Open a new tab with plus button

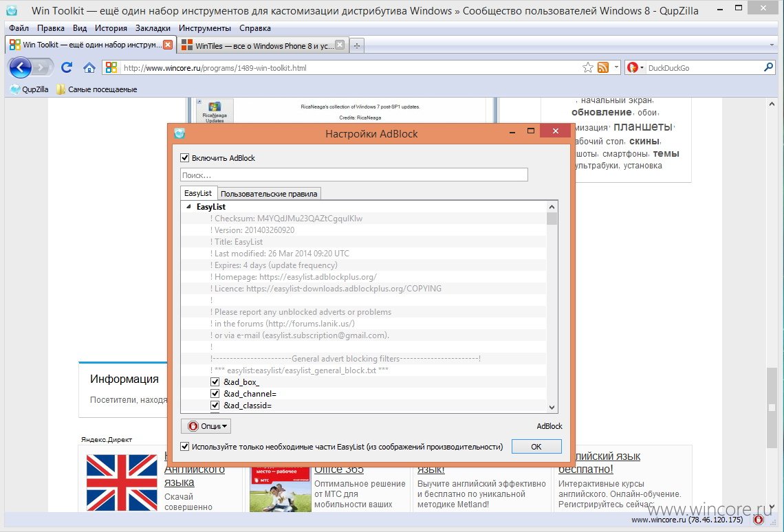point(356,45)
